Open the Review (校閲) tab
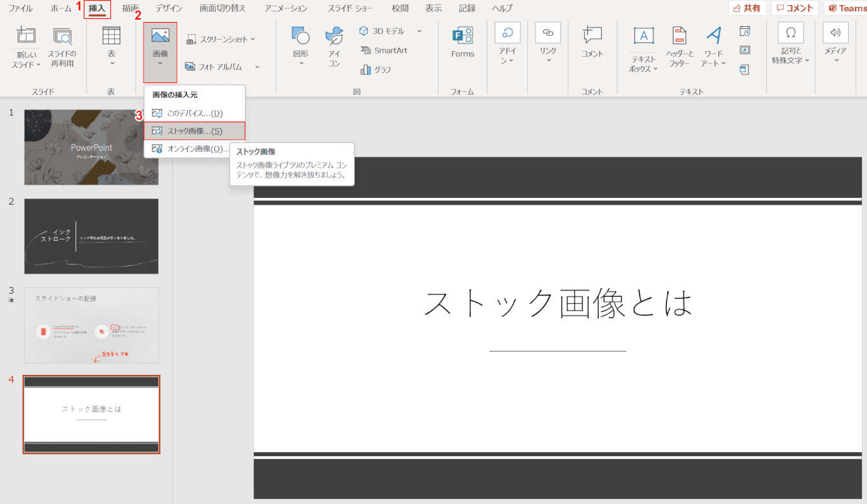 (400, 8)
